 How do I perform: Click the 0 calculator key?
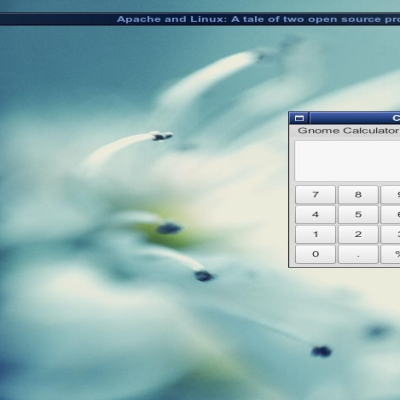point(315,254)
